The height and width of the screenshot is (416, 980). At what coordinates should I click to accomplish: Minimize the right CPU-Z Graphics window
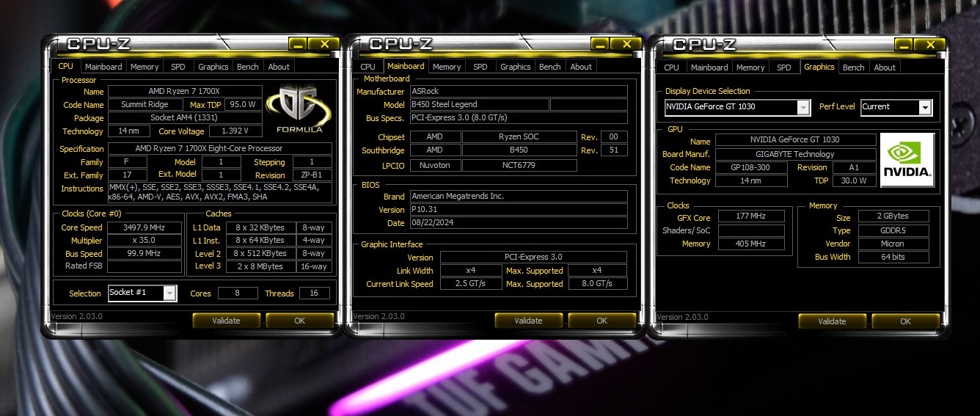click(x=904, y=45)
